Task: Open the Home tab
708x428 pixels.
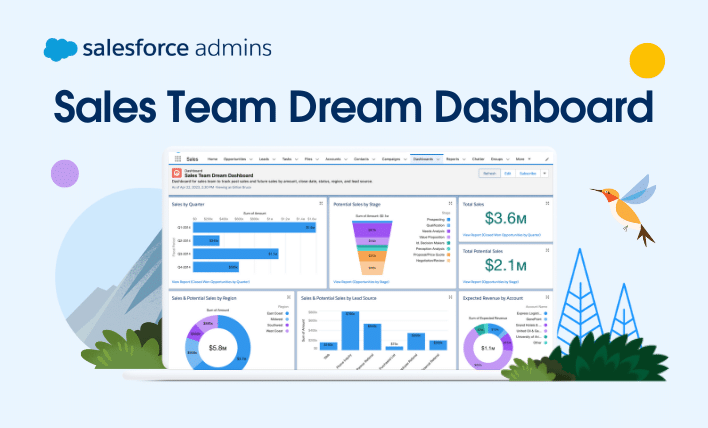Action: pyautogui.click(x=212, y=159)
